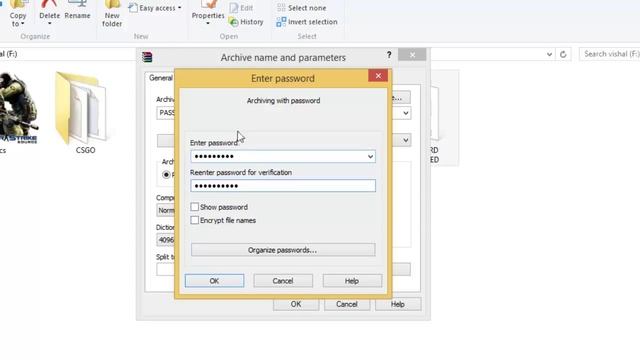Click OK in Archive name dialog

(296, 304)
